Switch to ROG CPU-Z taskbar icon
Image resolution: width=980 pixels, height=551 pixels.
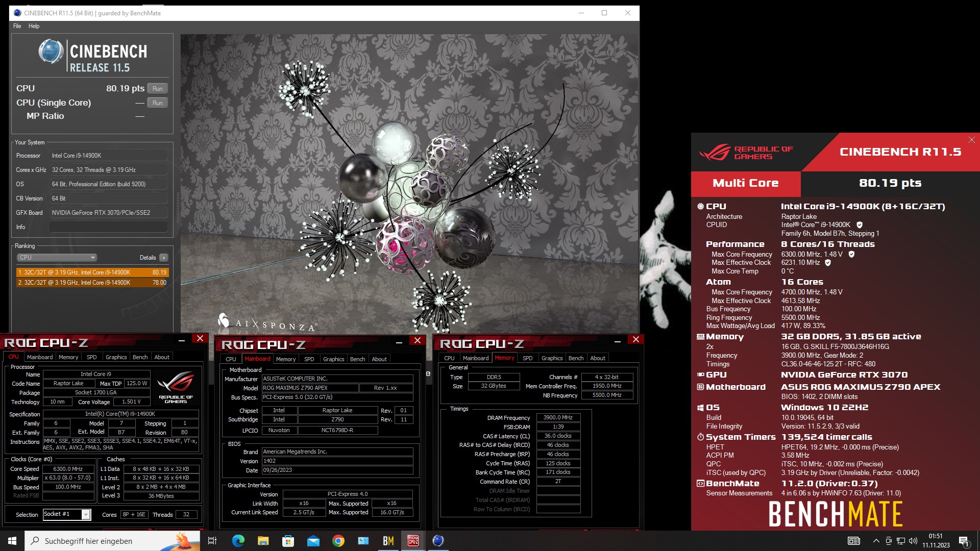click(x=413, y=541)
